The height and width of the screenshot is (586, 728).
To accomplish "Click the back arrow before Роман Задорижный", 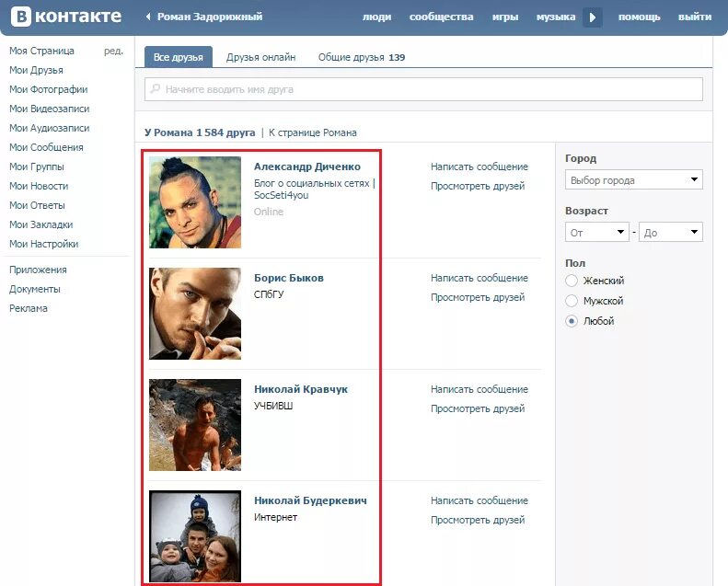I will coord(148,17).
